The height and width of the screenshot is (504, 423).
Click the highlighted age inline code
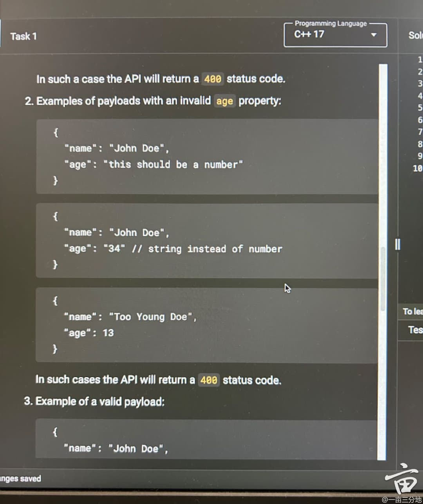coord(224,101)
